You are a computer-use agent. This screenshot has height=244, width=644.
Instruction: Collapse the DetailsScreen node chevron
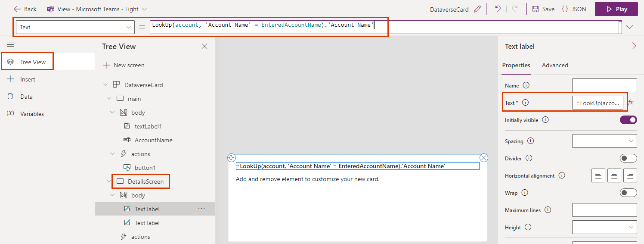click(109, 181)
